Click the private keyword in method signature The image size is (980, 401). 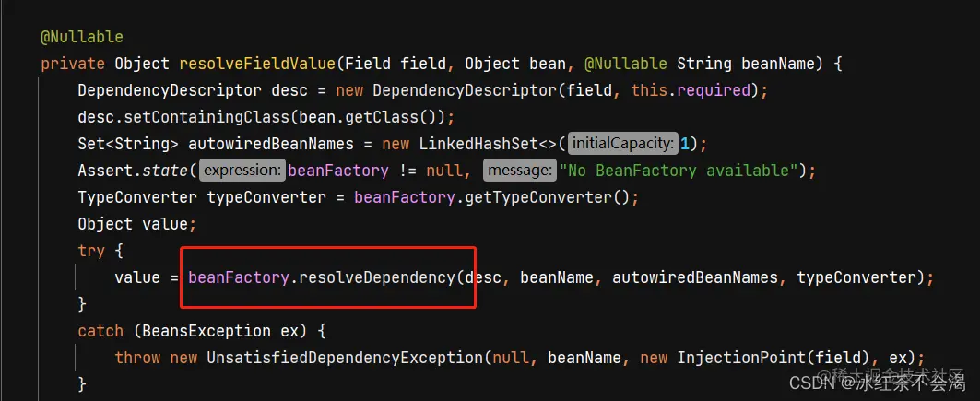click(x=73, y=64)
